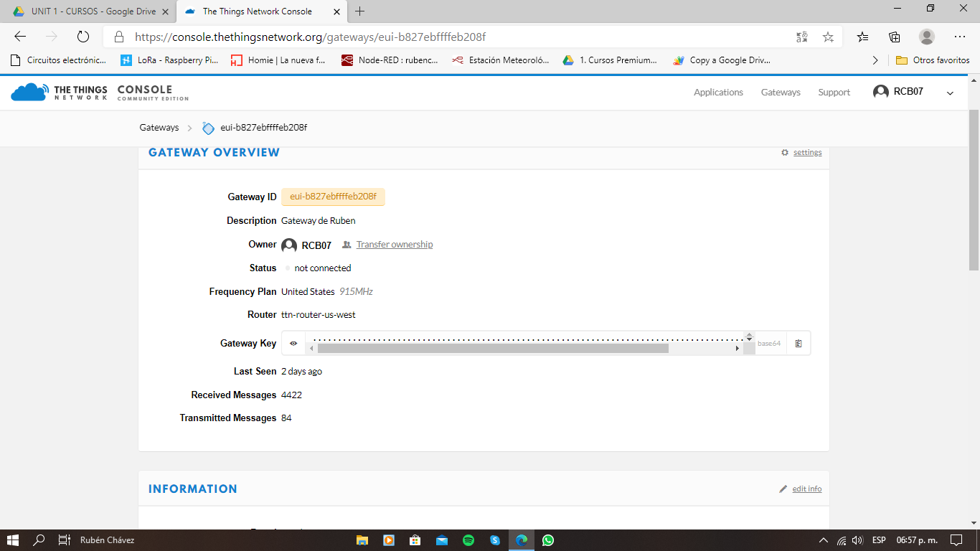The height and width of the screenshot is (551, 980).
Task: Click router value ttn-router-us-west
Action: tap(319, 315)
